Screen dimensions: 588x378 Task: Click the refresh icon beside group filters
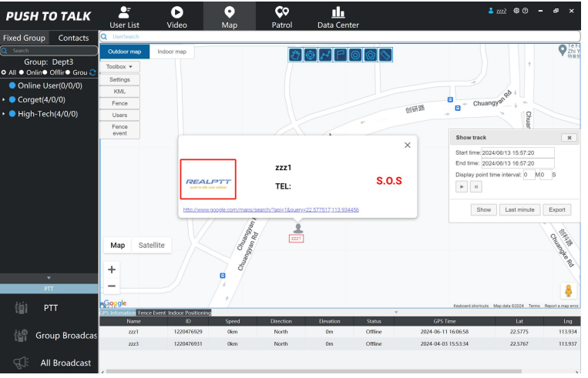click(x=93, y=72)
